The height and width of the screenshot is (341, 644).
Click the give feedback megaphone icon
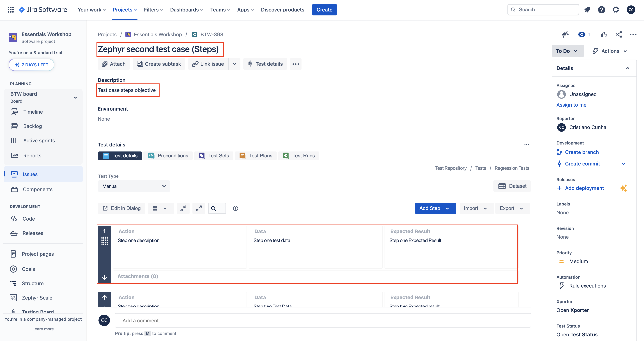[x=565, y=34]
